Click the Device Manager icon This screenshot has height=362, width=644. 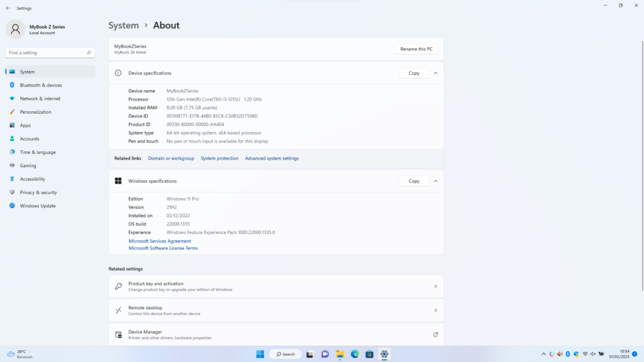click(118, 334)
